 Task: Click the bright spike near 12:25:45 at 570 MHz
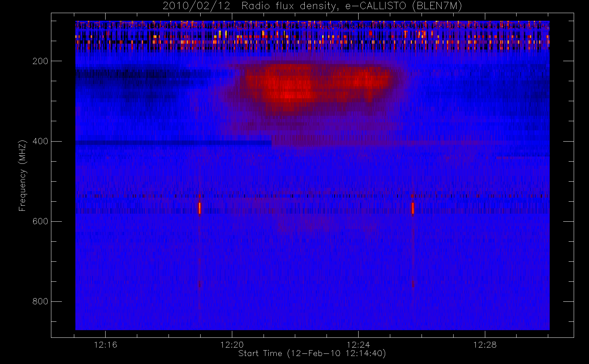coord(413,208)
